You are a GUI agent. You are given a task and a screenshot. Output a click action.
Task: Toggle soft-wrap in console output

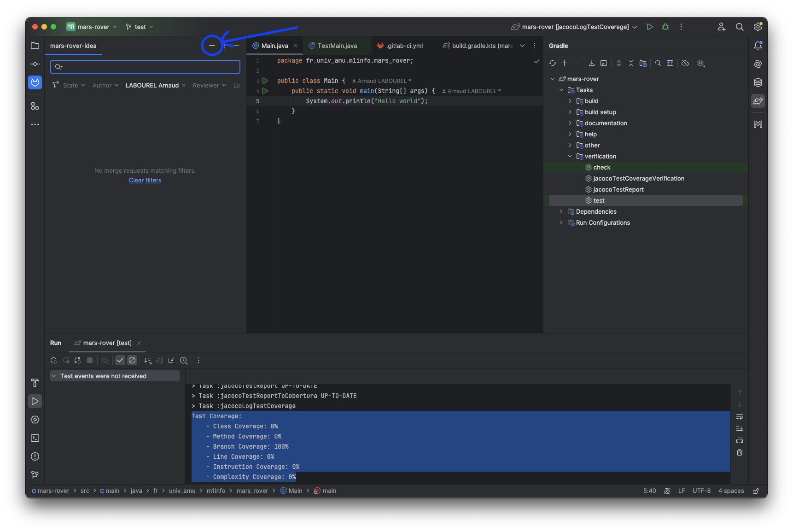pyautogui.click(x=740, y=416)
